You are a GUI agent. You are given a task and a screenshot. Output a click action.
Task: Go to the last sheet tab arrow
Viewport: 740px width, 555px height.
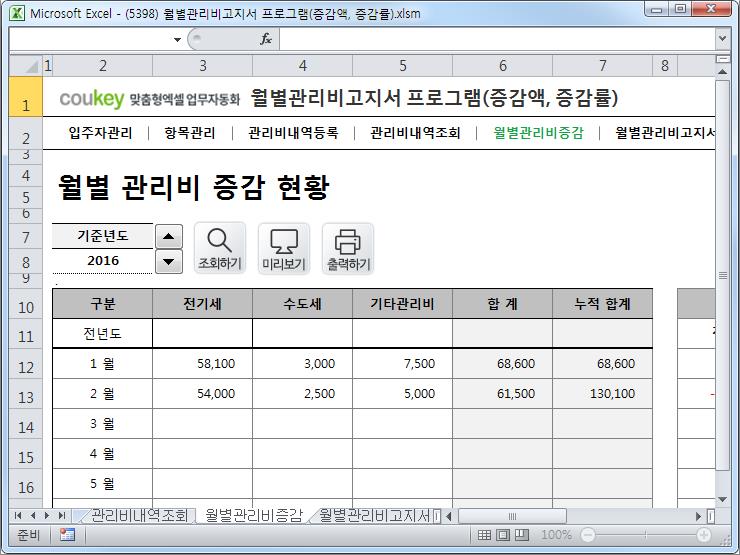click(x=61, y=516)
